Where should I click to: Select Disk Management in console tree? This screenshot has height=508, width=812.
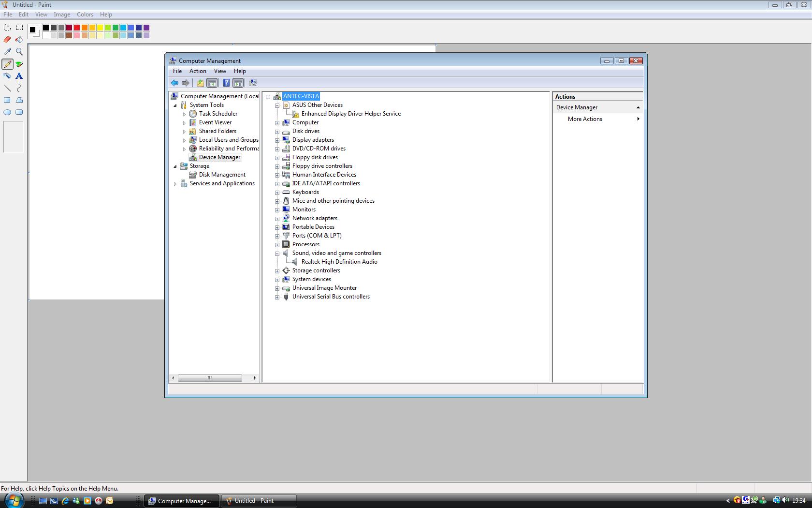coord(222,175)
